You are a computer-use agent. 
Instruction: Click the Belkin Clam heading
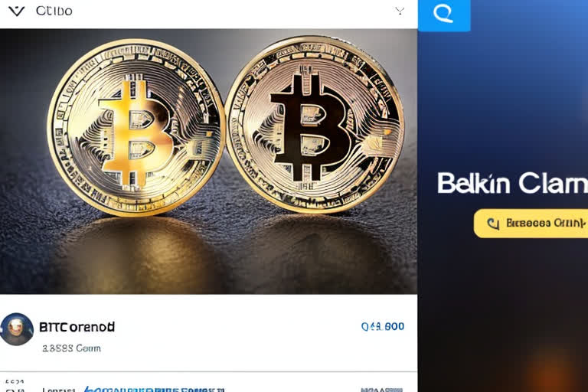pos(512,183)
